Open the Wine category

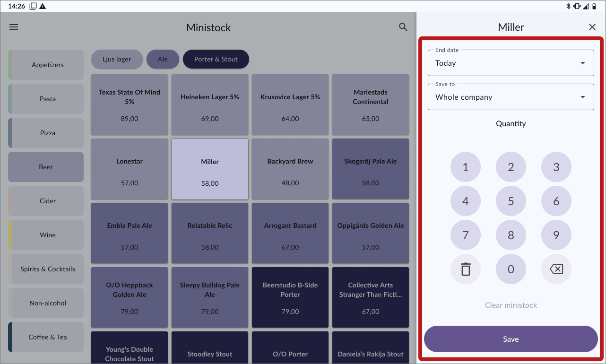pyautogui.click(x=46, y=235)
